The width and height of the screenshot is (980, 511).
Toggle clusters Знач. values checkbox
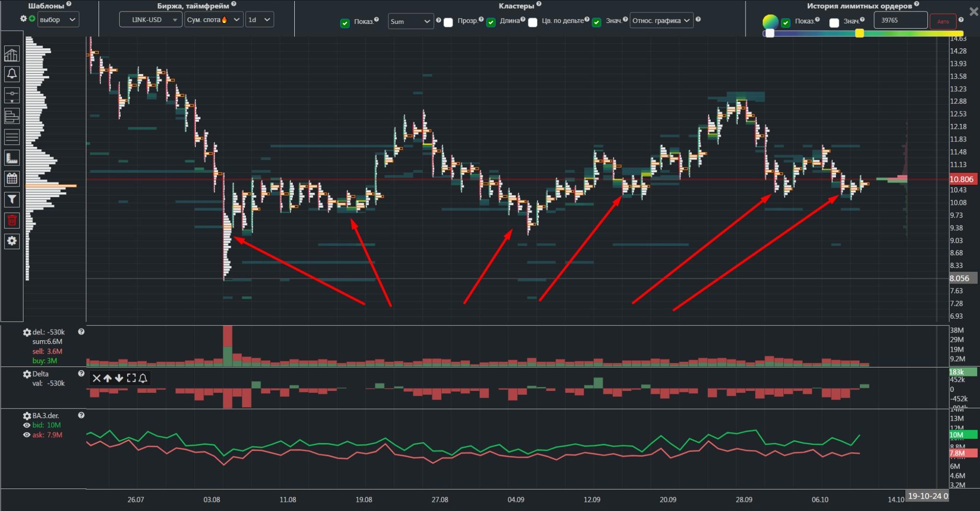(596, 22)
